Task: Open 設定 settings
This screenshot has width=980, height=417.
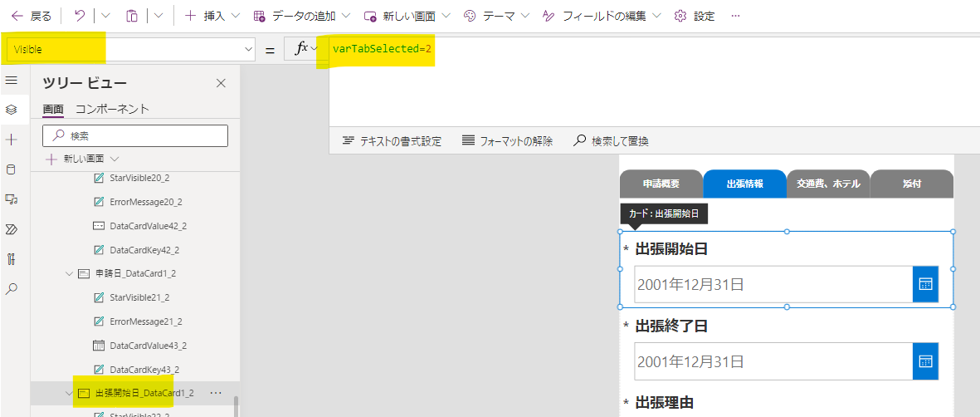Action: [695, 17]
